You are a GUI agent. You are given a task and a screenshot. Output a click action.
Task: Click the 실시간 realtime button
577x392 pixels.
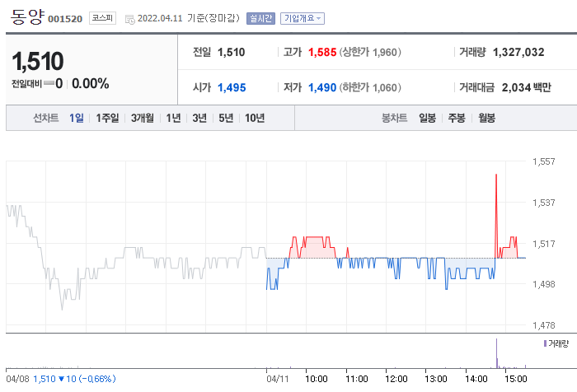[x=260, y=18]
